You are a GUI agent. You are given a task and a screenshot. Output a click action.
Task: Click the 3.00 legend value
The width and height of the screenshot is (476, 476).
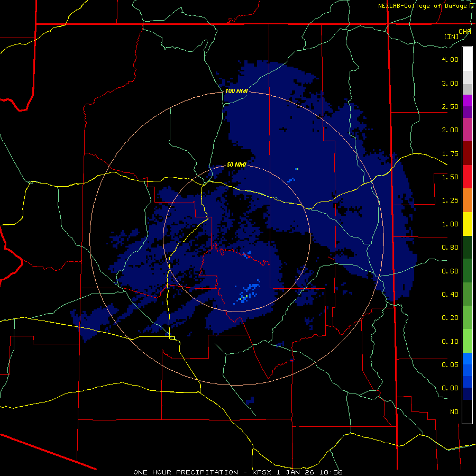[450, 83]
